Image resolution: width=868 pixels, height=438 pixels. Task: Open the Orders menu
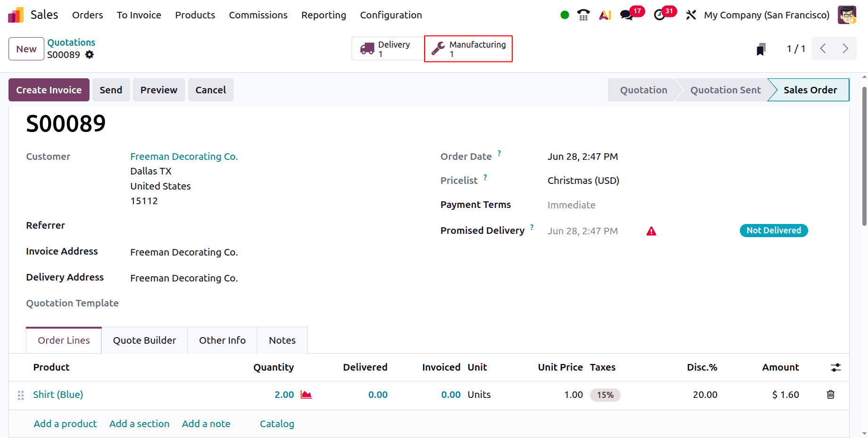click(x=88, y=15)
